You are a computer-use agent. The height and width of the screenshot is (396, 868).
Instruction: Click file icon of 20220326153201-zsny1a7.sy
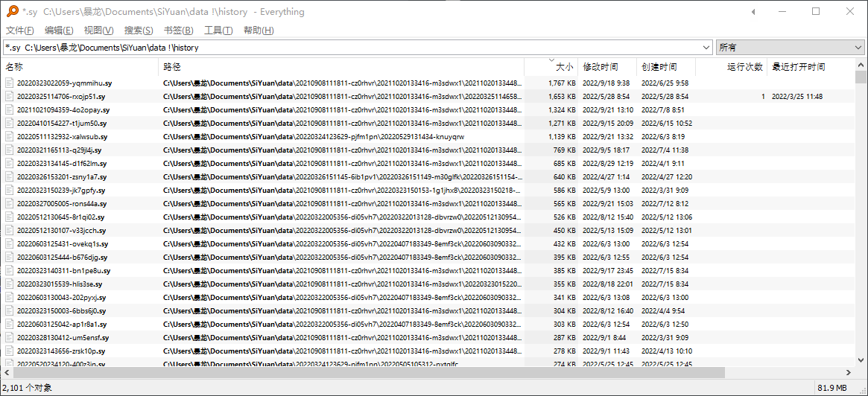10,177
